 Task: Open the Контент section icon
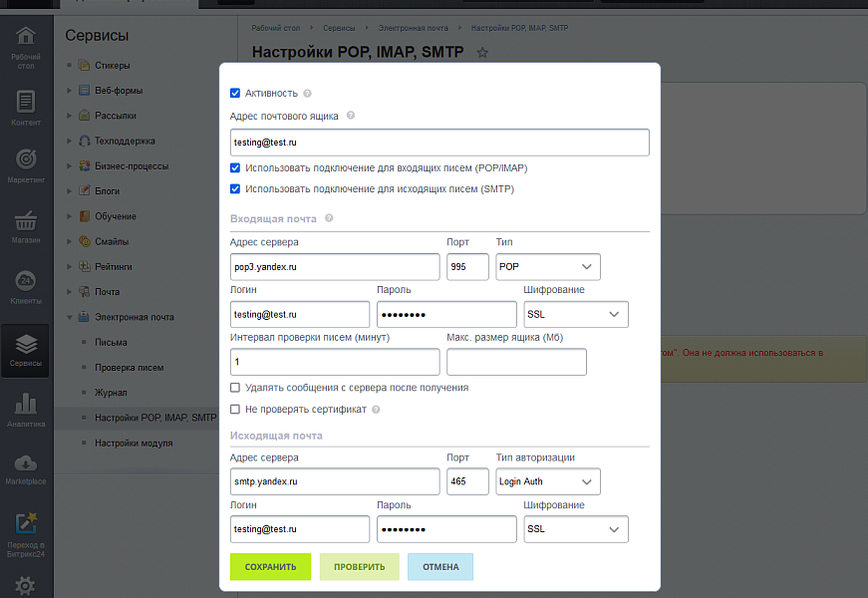coord(26,109)
